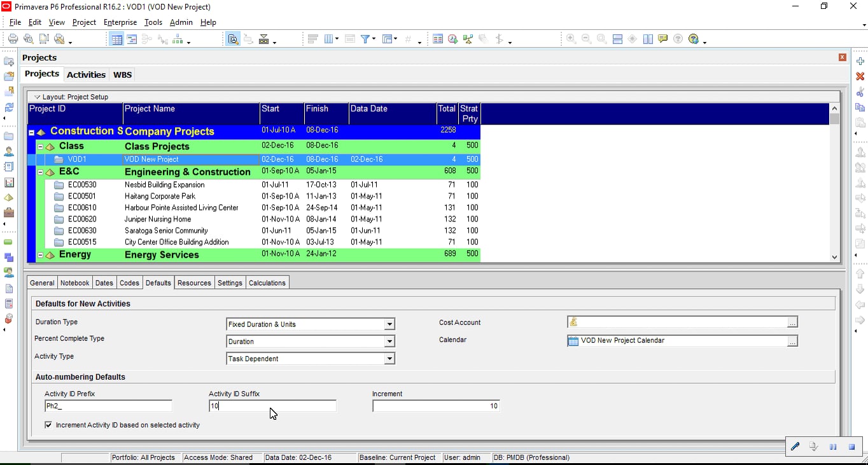Collapse the E&C Engineering & Construction group

click(x=40, y=172)
